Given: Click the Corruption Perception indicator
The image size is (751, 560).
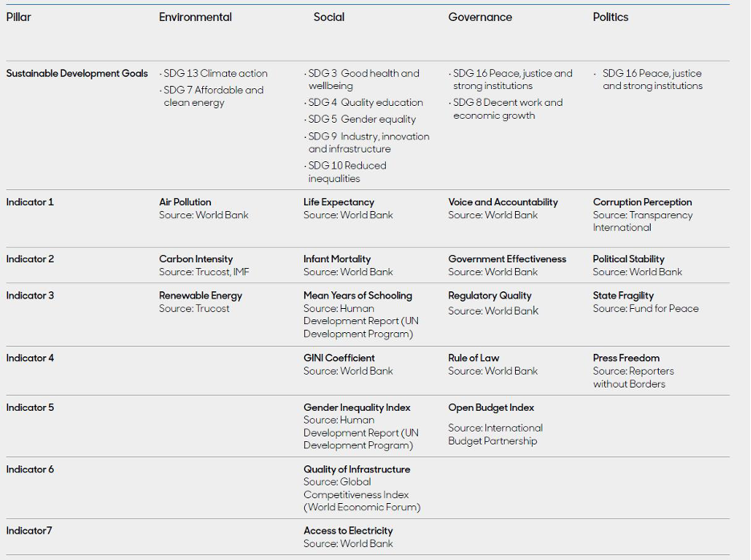Looking at the screenshot, I should [x=642, y=202].
